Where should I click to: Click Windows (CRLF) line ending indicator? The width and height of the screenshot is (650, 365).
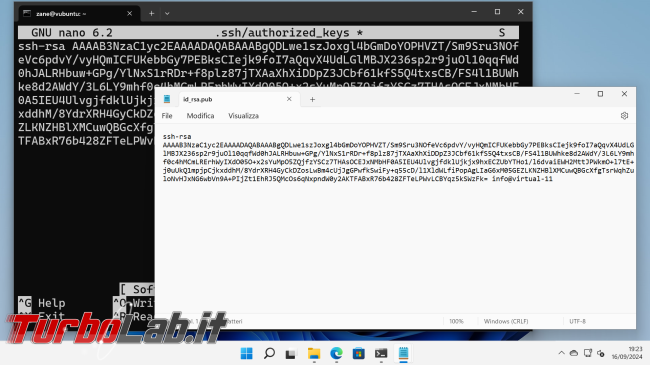click(x=506, y=321)
